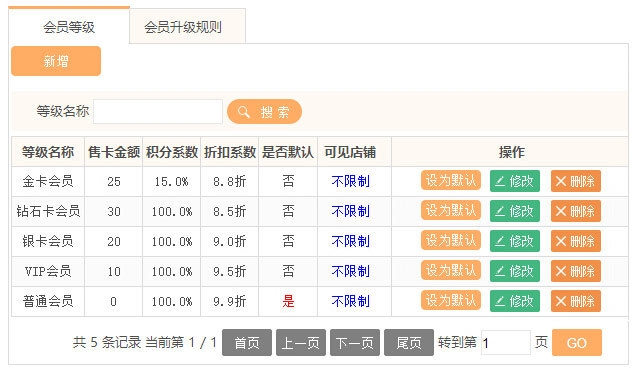Viewport: 637px width, 380px height.
Task: Click the red 是 default marker
Action: (288, 302)
